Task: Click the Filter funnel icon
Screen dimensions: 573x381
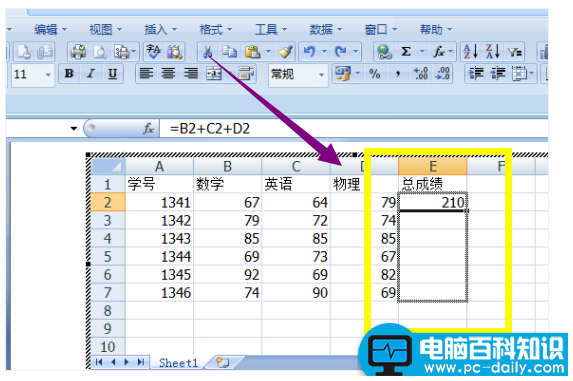Action: coord(515,53)
